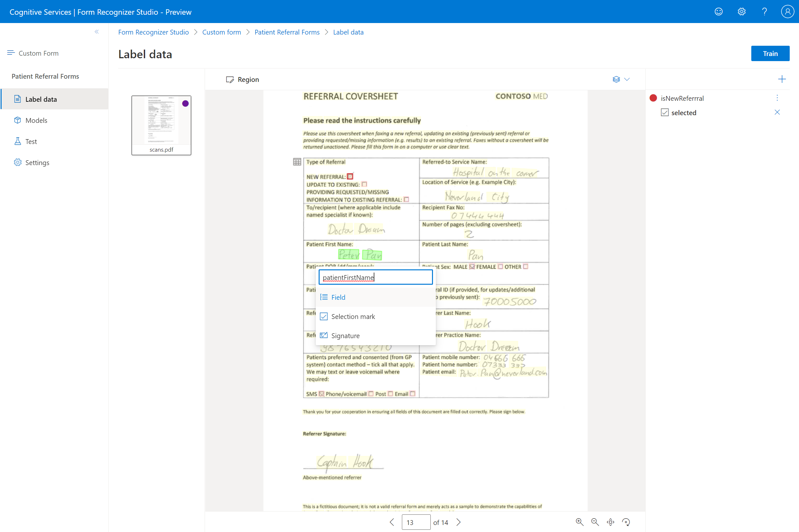Click the SMS checkbox on the form
The image size is (799, 532).
tap(321, 393)
